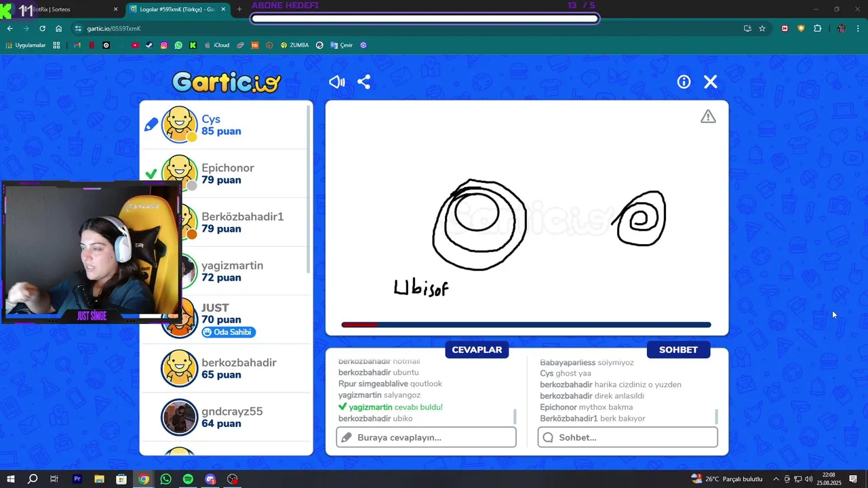Open the Chrome three-dot menu

point(858,28)
